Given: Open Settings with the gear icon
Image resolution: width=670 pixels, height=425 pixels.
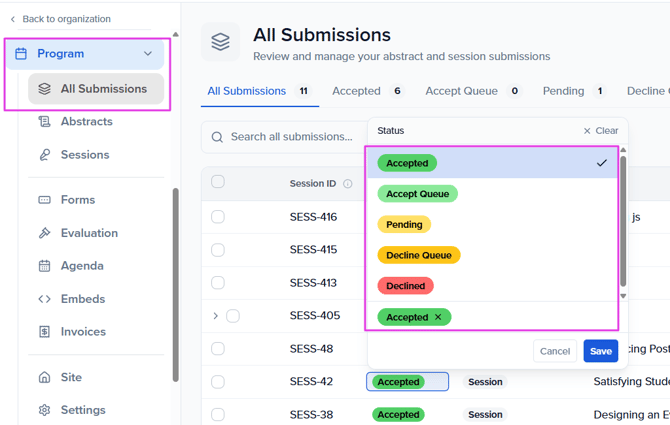Looking at the screenshot, I should (82, 410).
